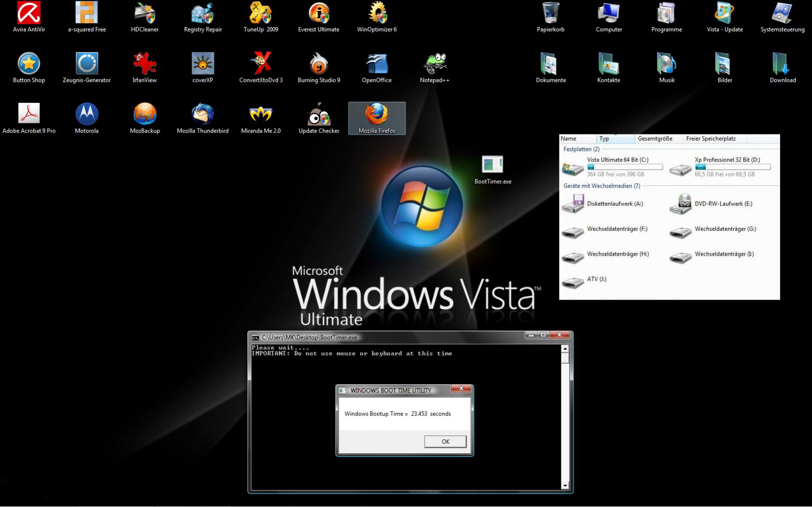Collapse Geräte mit Wechselmedien (7) group
The height and width of the screenshot is (507, 812).
(x=602, y=186)
